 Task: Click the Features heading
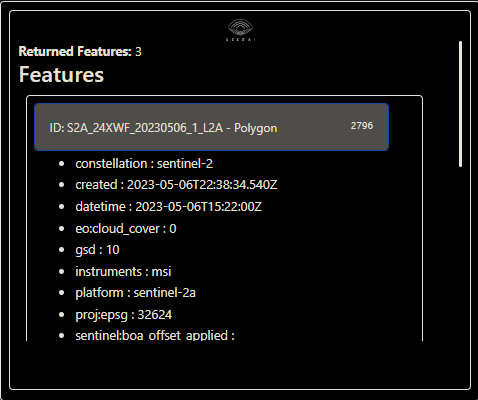tap(61, 74)
